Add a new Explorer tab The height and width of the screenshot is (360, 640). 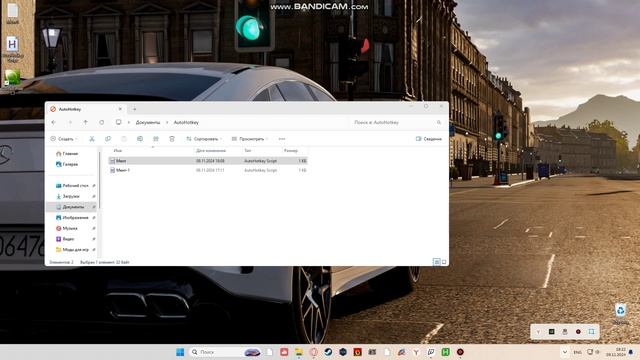134,109
